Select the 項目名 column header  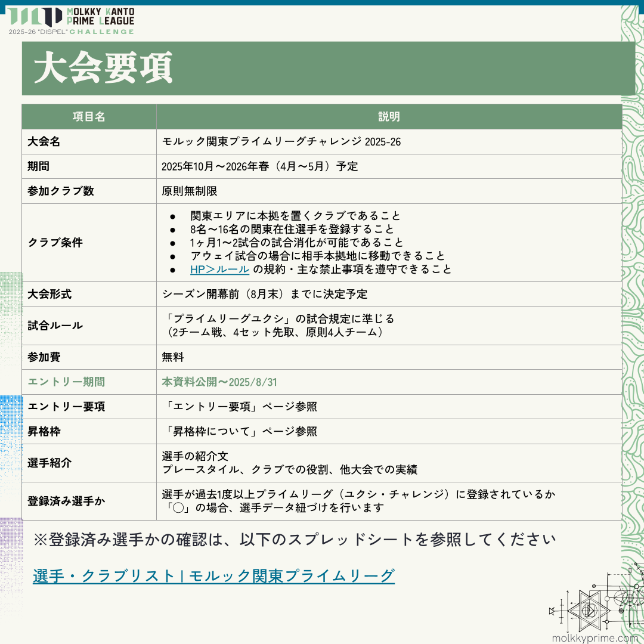click(x=89, y=117)
